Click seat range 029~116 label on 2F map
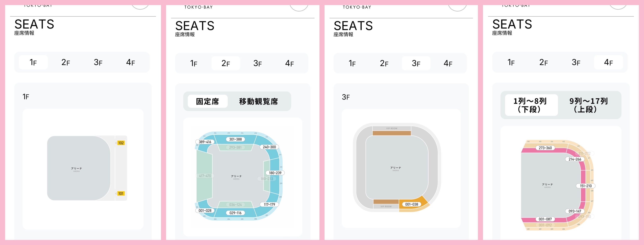Image resolution: width=644 pixels, height=245 pixels. pos(235,213)
